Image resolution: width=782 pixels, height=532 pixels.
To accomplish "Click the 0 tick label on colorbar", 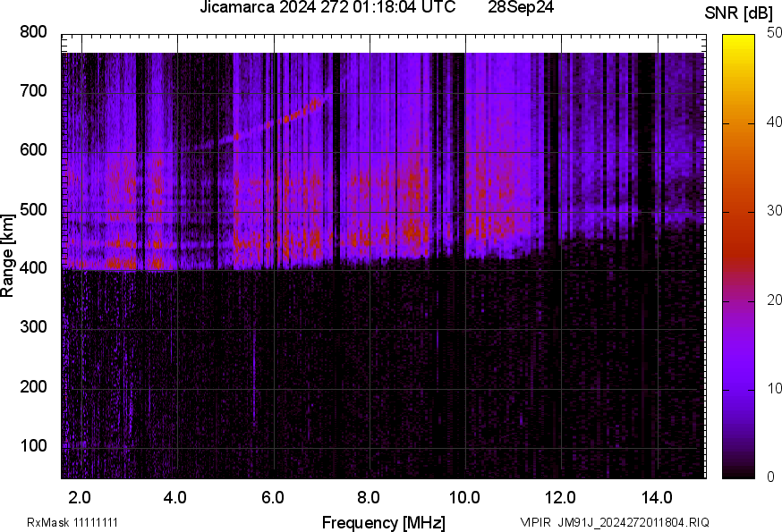I will click(771, 477).
